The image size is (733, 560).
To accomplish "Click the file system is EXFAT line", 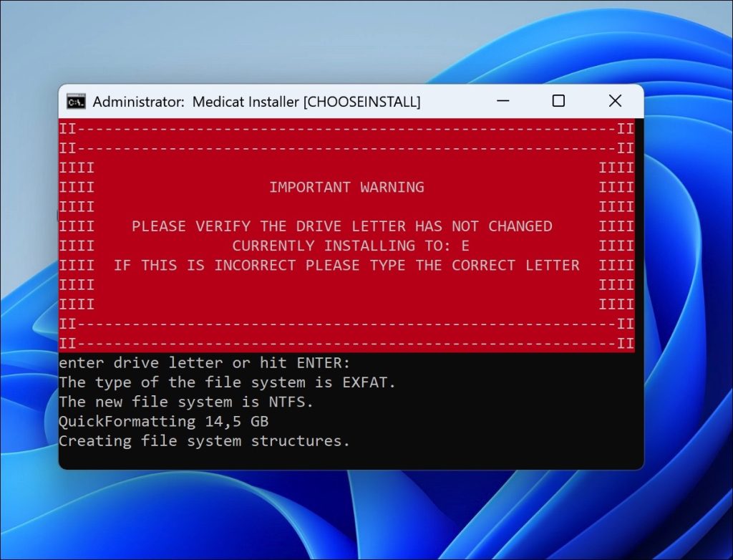I will (x=227, y=382).
